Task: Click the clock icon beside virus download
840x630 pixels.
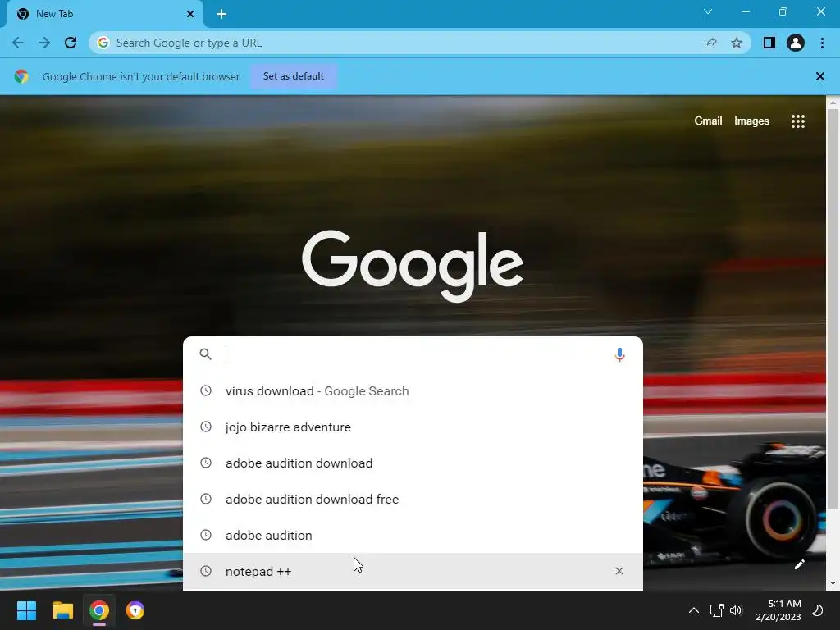Action: 206,390
